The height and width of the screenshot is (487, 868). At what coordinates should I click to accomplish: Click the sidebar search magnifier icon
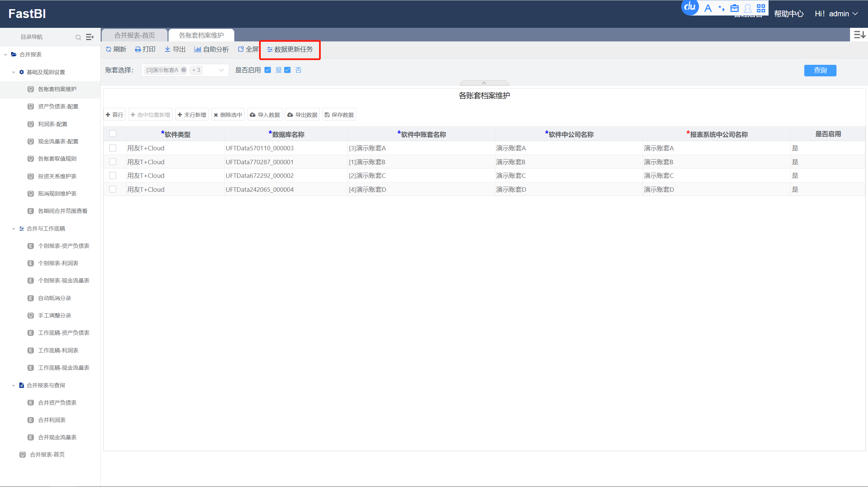tap(78, 37)
